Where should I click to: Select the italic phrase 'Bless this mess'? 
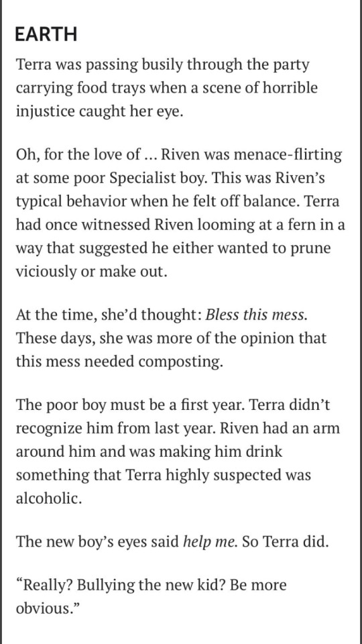coord(255,315)
